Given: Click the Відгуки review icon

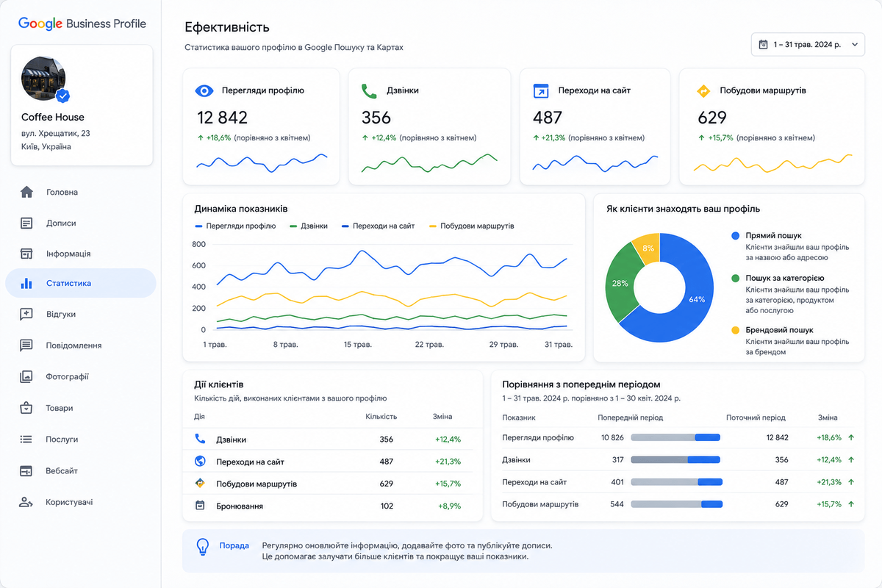Looking at the screenshot, I should click(x=26, y=314).
